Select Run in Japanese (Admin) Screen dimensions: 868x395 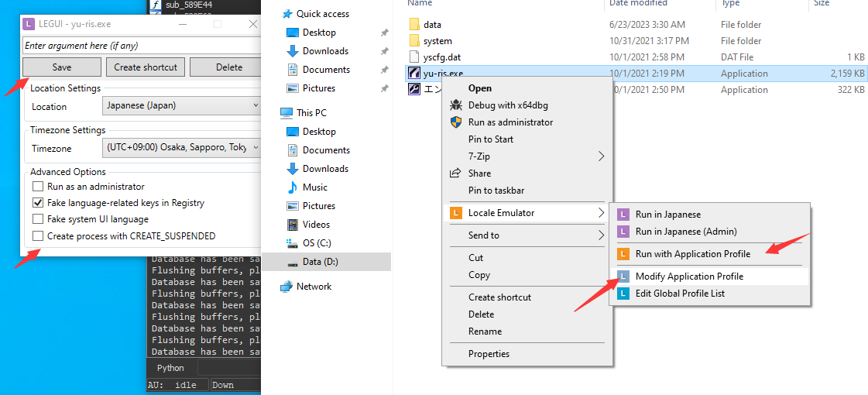click(687, 232)
